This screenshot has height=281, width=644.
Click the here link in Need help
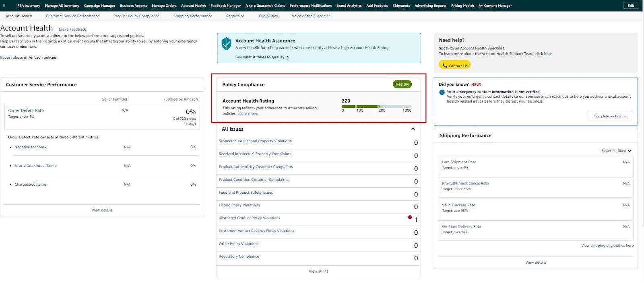pyautogui.click(x=548, y=54)
